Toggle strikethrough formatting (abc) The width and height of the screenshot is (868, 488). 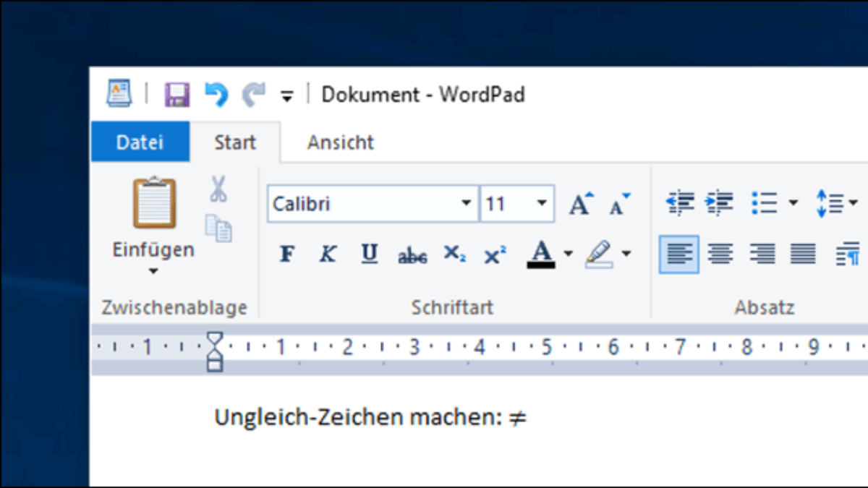[x=412, y=254]
